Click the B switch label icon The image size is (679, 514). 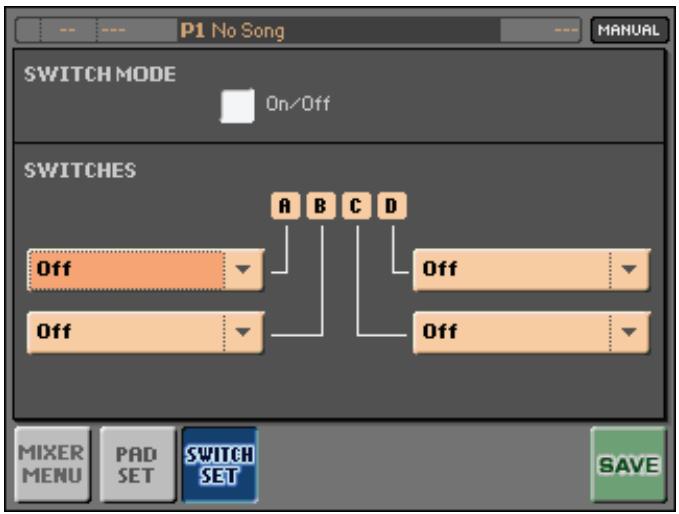(x=320, y=206)
